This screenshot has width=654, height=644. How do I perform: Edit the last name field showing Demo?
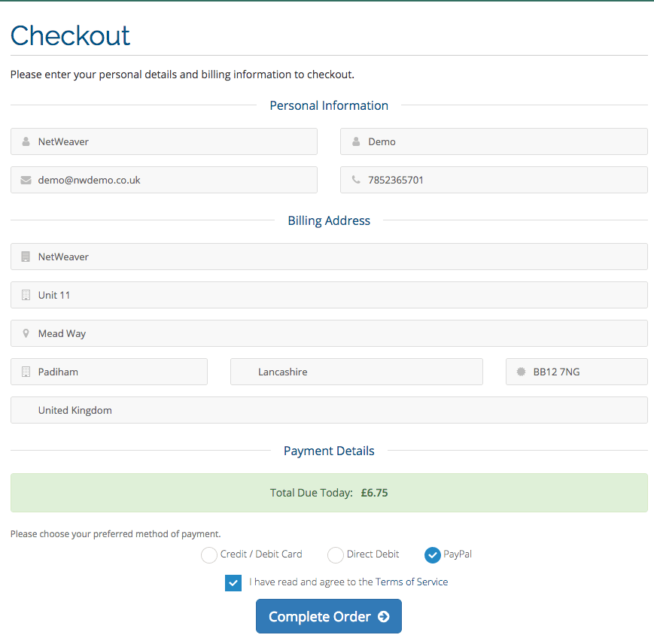(494, 141)
